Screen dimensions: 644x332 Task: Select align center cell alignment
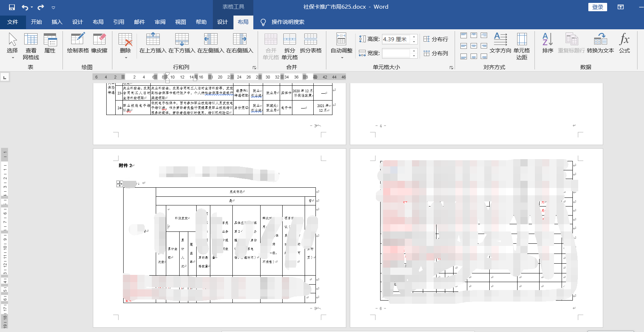474,46
